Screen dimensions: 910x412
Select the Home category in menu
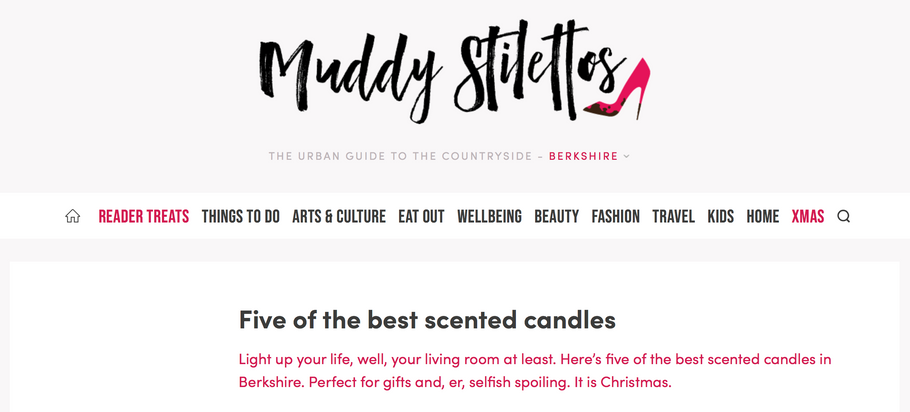762,216
